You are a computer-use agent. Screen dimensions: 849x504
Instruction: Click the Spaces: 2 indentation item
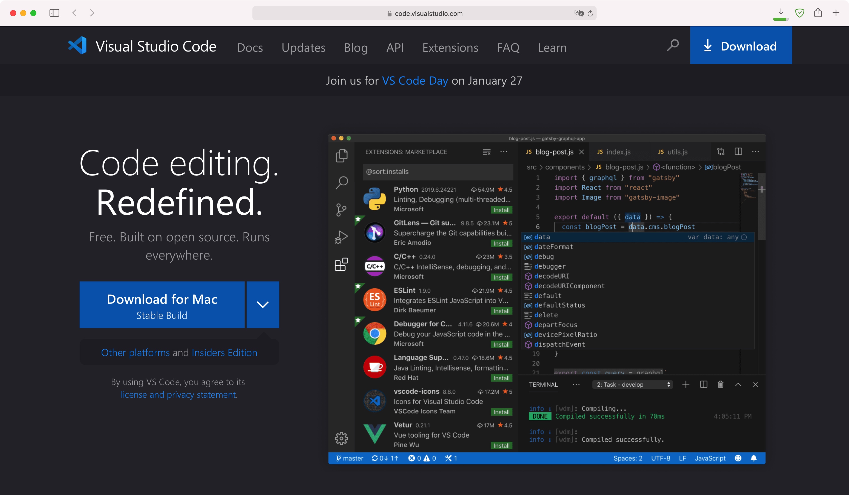(x=628, y=458)
